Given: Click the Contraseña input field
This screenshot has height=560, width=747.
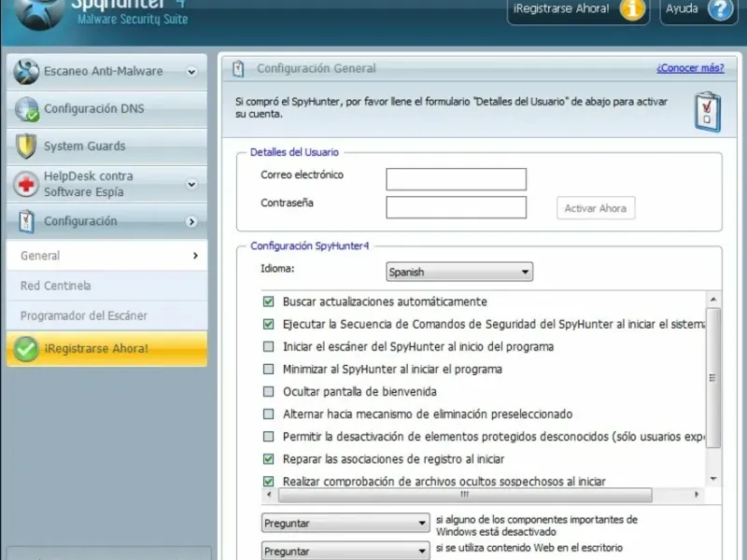Looking at the screenshot, I should pos(456,207).
